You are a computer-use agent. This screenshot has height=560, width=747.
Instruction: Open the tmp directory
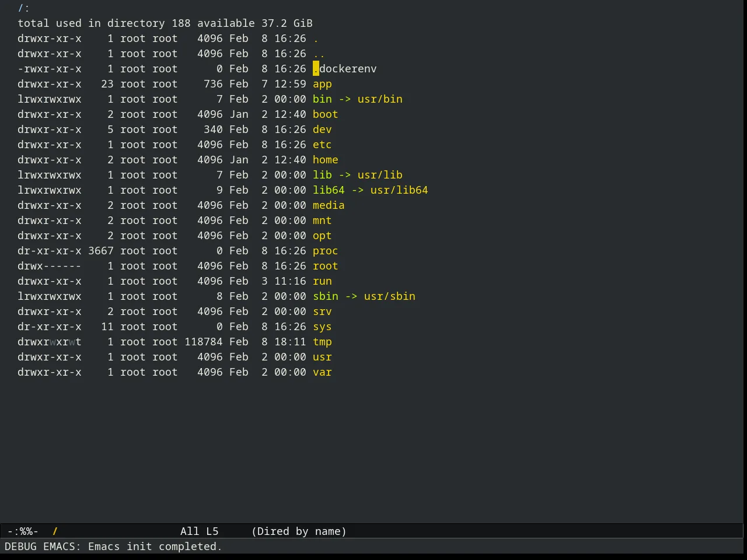[322, 342]
